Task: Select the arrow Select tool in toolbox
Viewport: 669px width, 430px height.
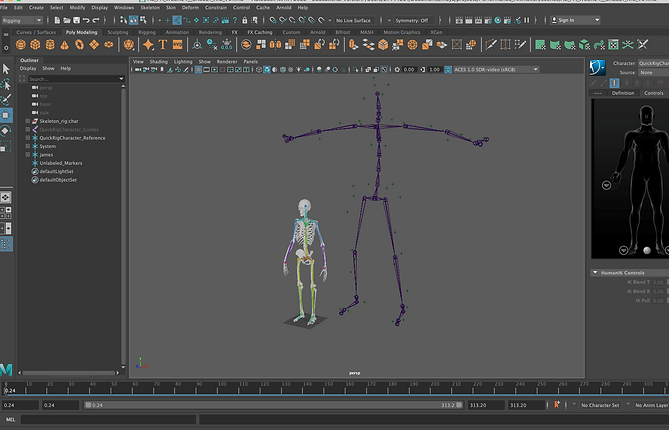Action: 6,69
